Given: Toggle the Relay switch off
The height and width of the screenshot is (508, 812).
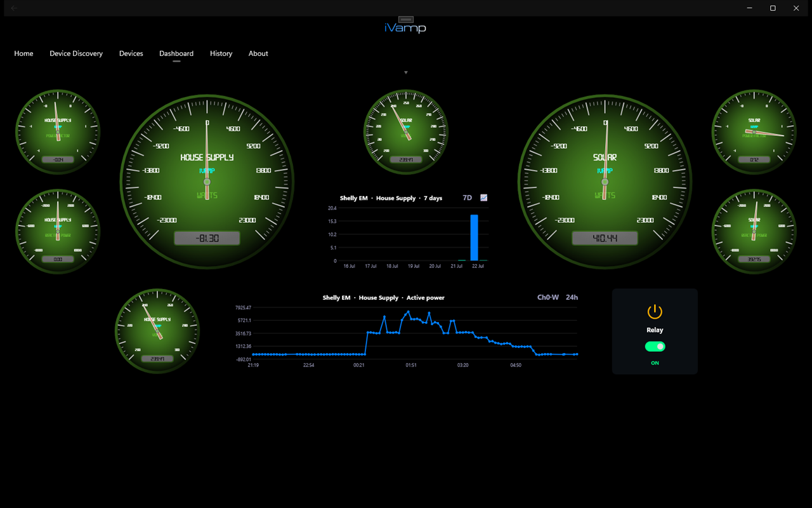Looking at the screenshot, I should [x=655, y=347].
